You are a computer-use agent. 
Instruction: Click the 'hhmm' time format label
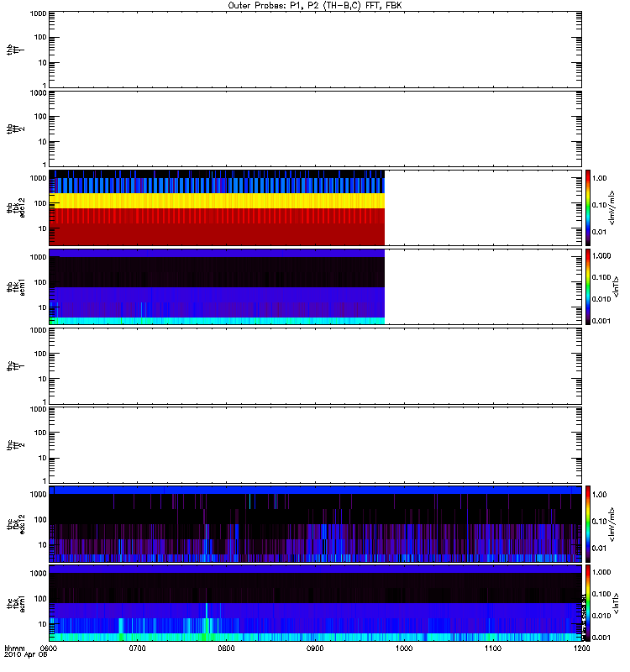pyautogui.click(x=14, y=648)
